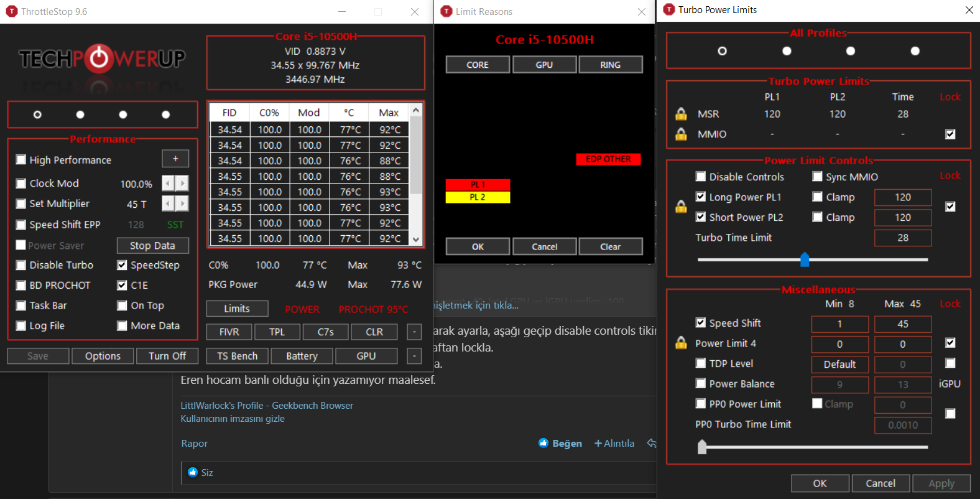
Task: Open the FIVR settings
Action: pos(229,332)
